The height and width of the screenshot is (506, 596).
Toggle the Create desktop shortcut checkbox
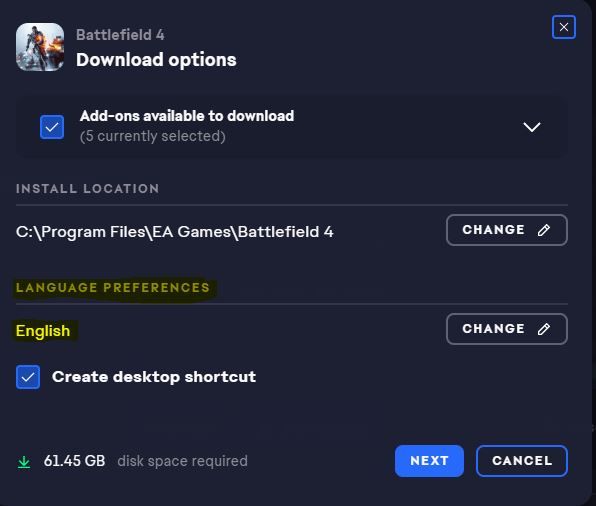click(28, 377)
